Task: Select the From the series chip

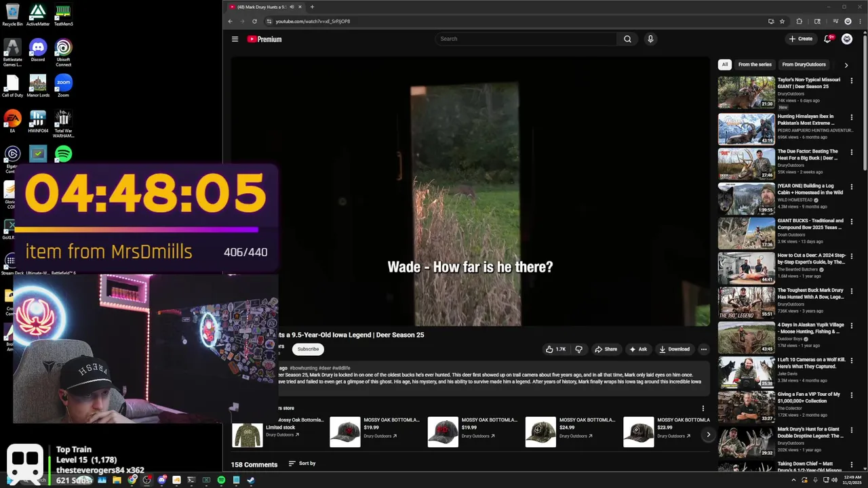Action: [755, 64]
